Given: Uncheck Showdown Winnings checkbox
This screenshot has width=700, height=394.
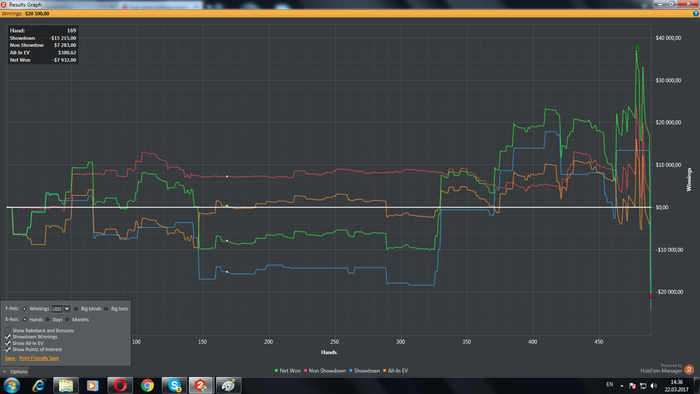Looking at the screenshot, I should point(8,337).
